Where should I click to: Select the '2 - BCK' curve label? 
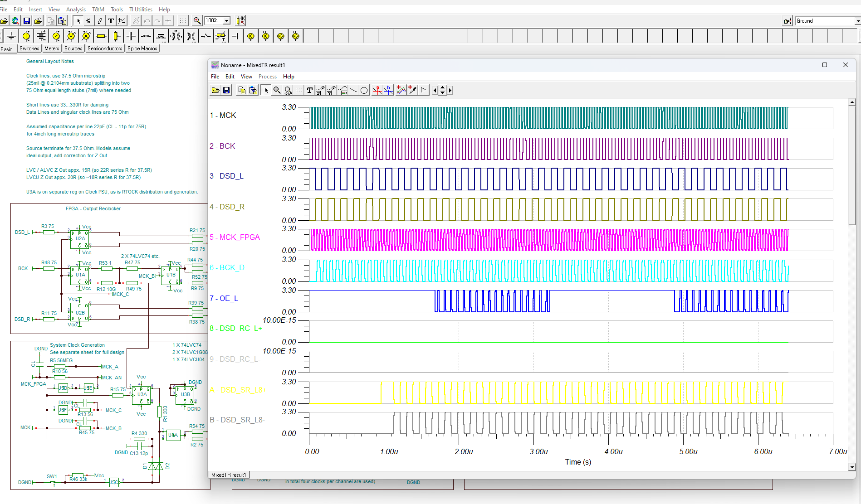pos(222,146)
